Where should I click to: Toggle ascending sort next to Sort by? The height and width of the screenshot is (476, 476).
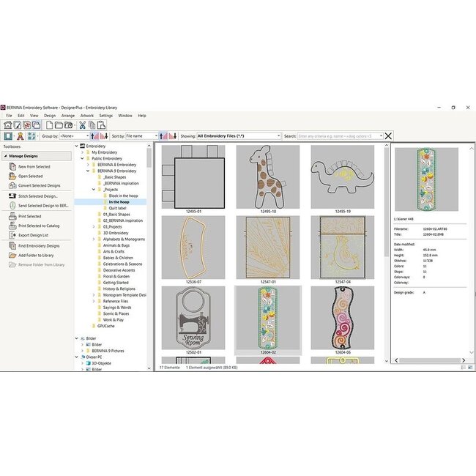coord(163,136)
